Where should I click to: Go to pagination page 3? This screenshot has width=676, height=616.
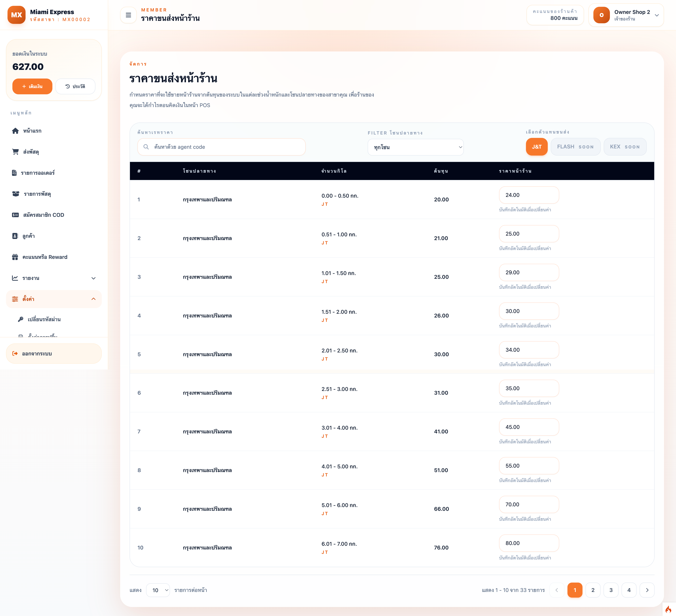click(x=611, y=590)
